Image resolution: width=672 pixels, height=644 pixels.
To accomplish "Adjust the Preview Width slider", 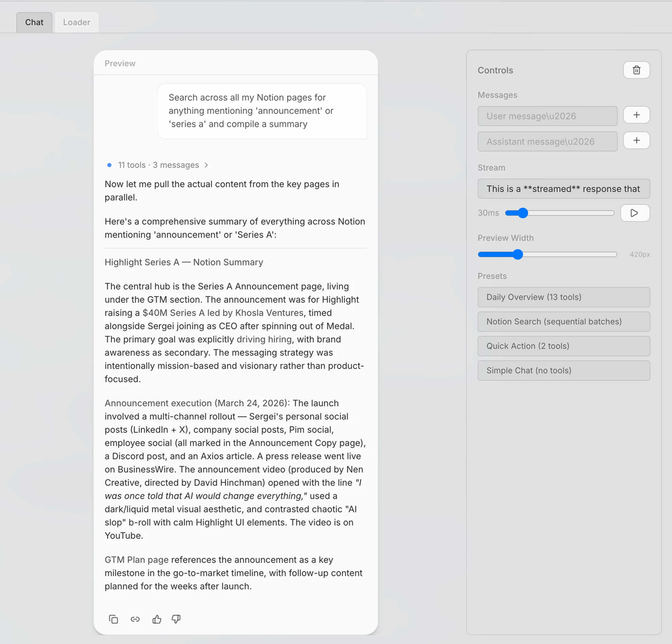I will pos(547,254).
